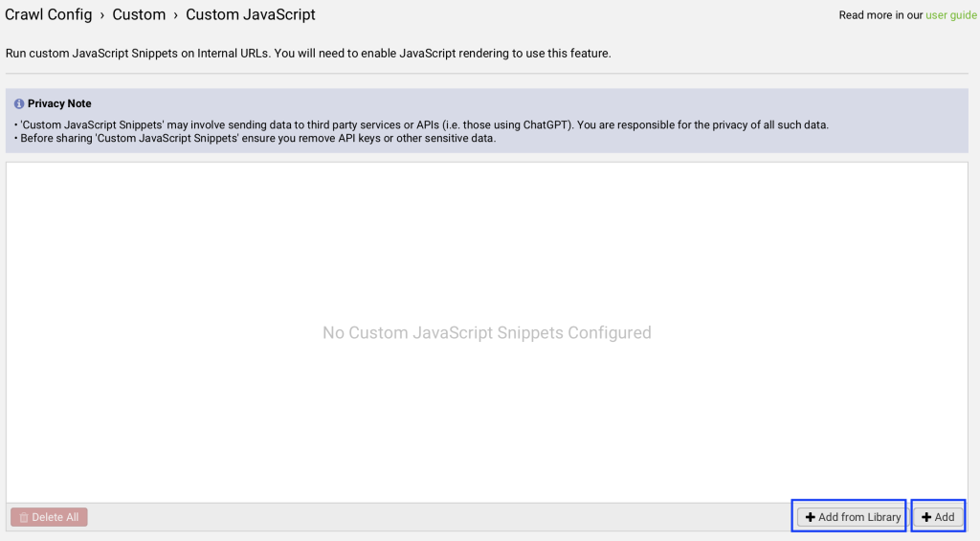This screenshot has width=980, height=541.
Task: Open the Add from Library dialog
Action: [x=852, y=517]
